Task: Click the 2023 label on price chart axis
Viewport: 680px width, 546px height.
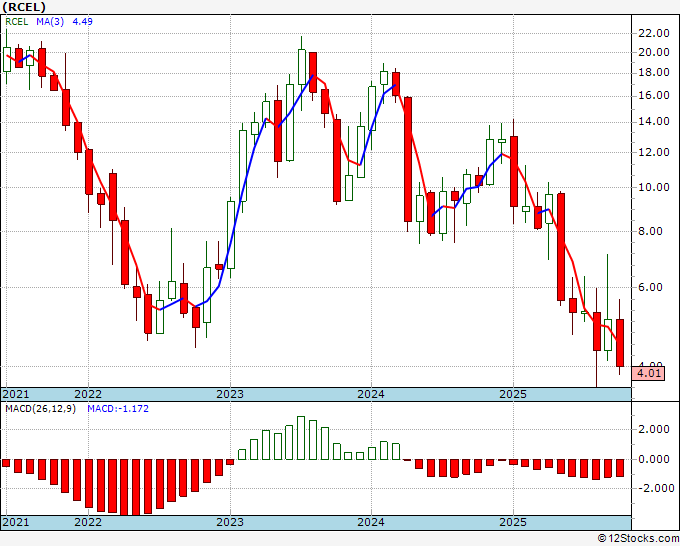Action: [230, 394]
